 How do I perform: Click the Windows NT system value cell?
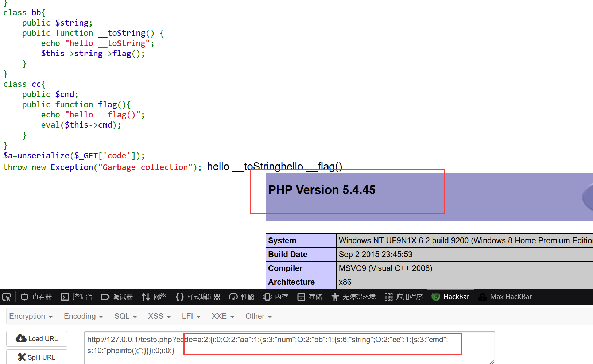465,241
